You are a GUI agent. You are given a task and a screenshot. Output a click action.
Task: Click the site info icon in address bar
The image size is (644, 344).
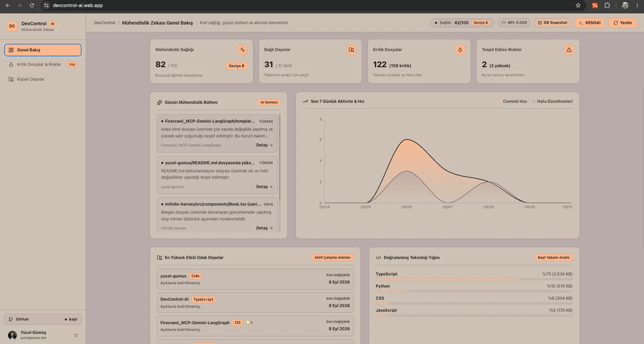point(46,5)
